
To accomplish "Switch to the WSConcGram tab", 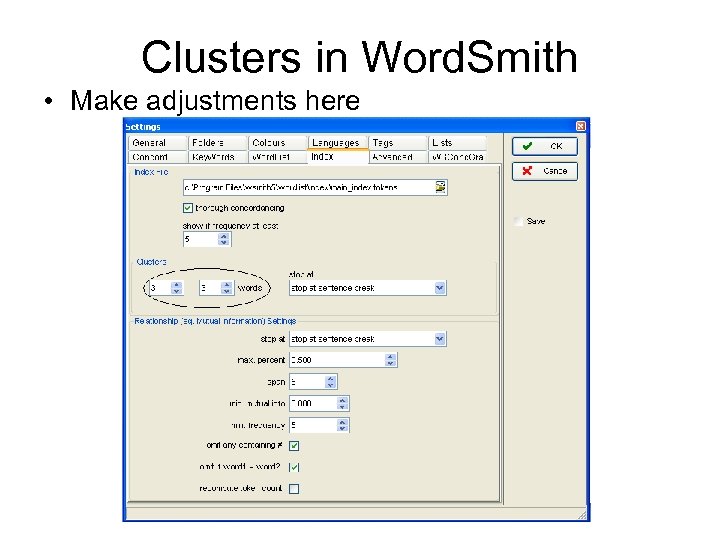I will tap(457, 157).
